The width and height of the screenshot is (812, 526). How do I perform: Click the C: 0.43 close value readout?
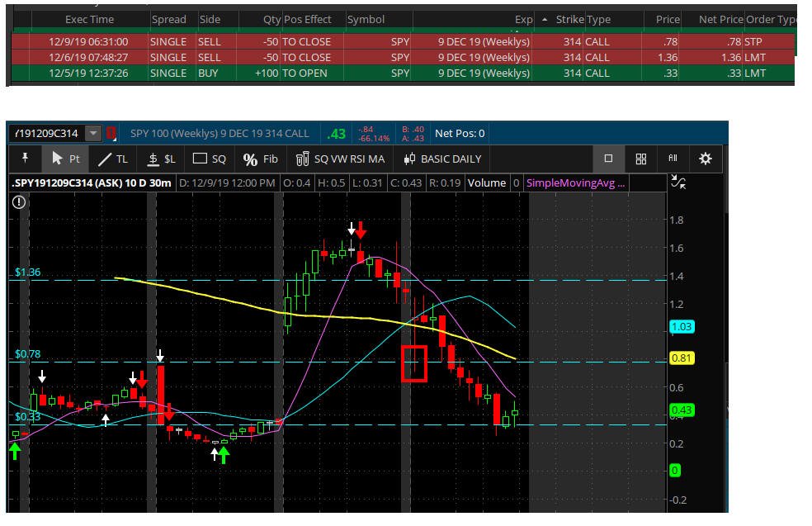click(x=406, y=183)
